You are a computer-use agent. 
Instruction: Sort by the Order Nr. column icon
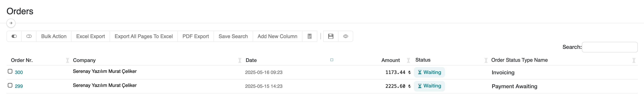click(68, 60)
